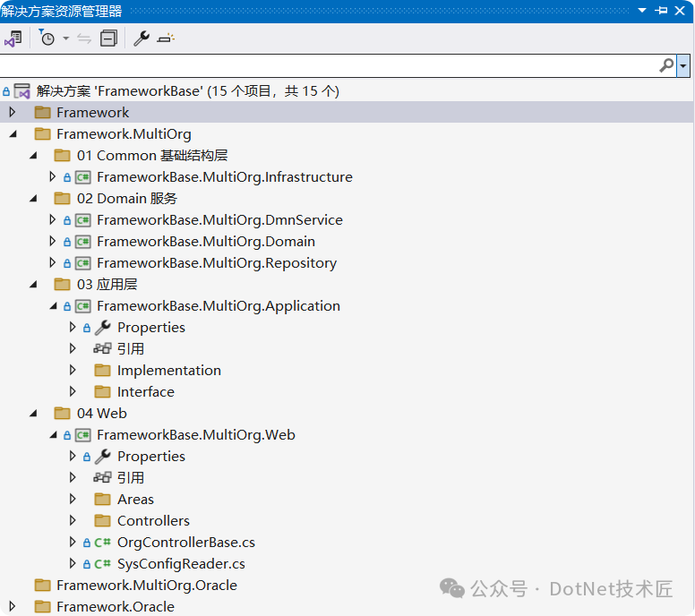Expand the Framework.Oracle folder
The image size is (695, 616).
(13, 607)
